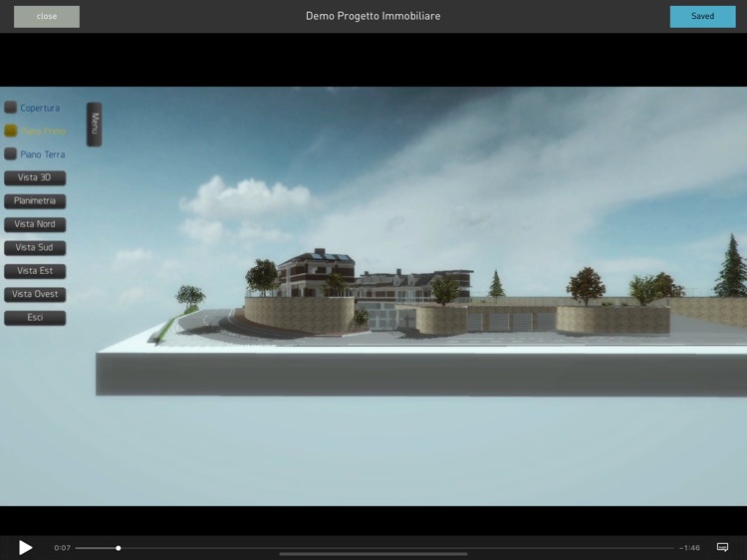This screenshot has width=747, height=560.
Task: Click the Demo Progetto Immobiliare title
Action: [373, 16]
